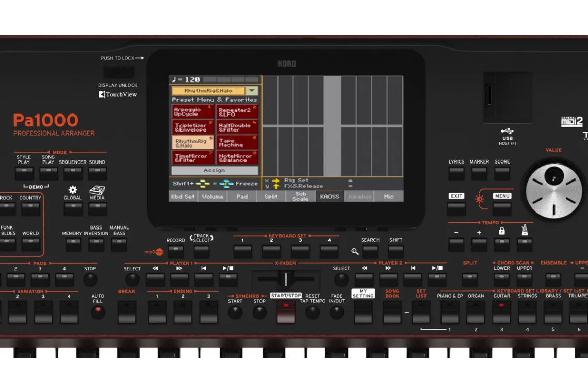Open the Split tab on the touchscreen
Image resolution: width=588 pixels, height=392 pixels.
(x=271, y=197)
